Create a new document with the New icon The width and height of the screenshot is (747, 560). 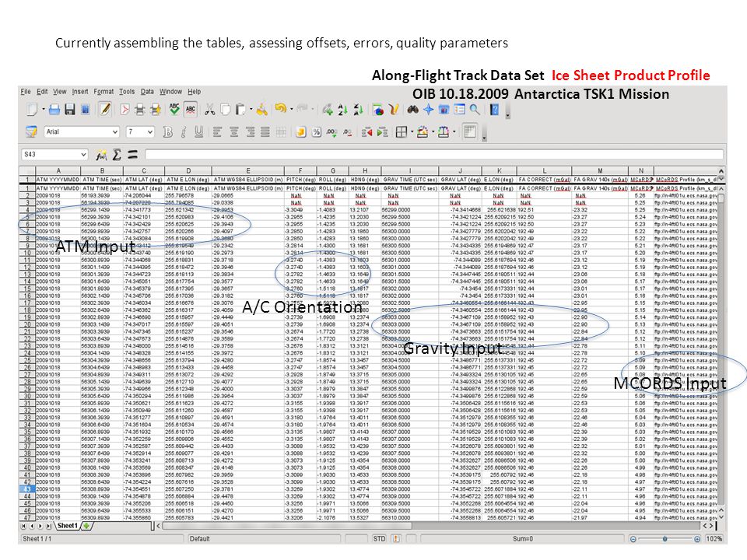coord(31,110)
